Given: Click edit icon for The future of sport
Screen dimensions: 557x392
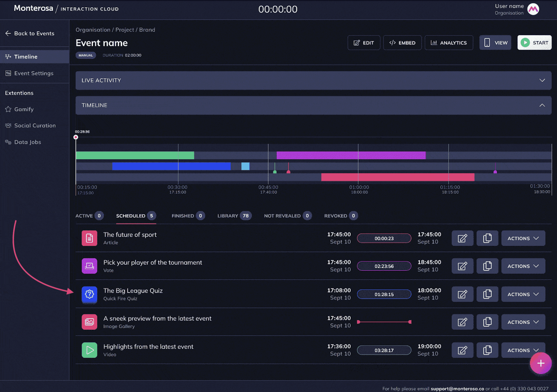Looking at the screenshot, I should pyautogui.click(x=462, y=238).
